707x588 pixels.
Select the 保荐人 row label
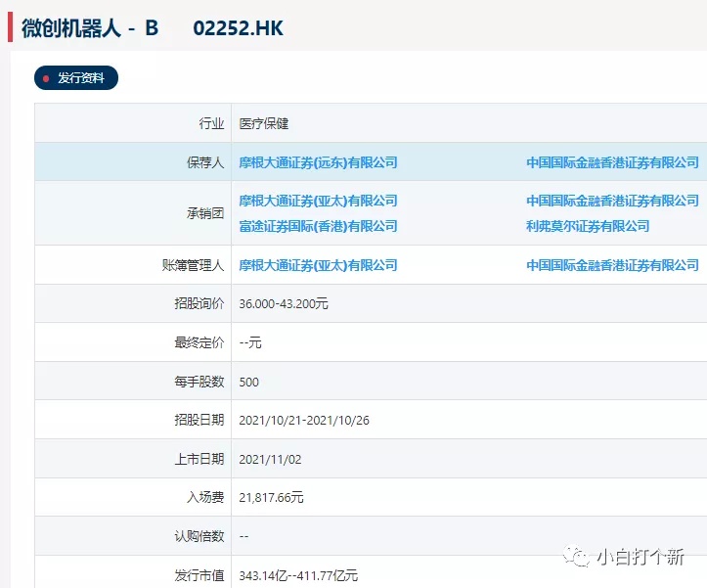[205, 162]
